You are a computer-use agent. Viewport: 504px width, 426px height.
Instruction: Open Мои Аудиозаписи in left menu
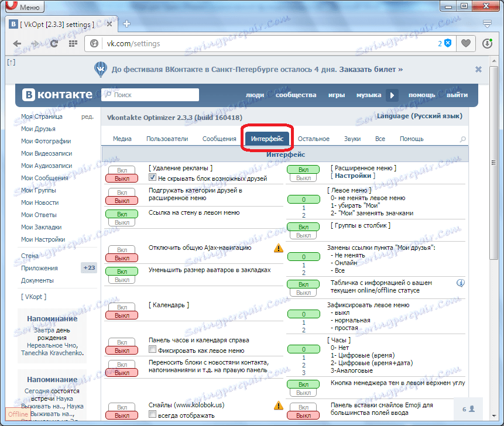click(x=47, y=166)
